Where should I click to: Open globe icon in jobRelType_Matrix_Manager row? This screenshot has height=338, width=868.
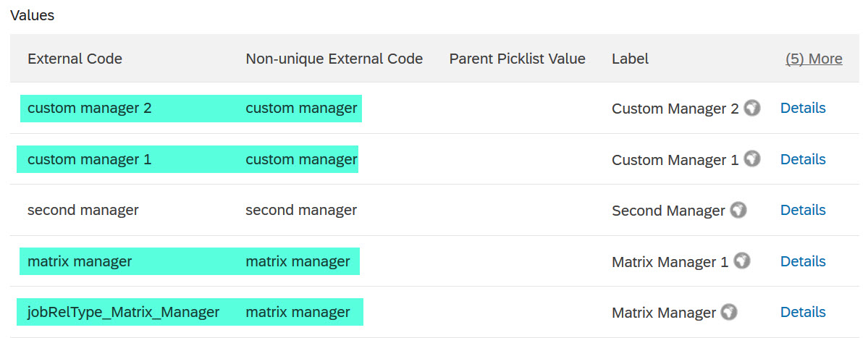click(x=729, y=313)
